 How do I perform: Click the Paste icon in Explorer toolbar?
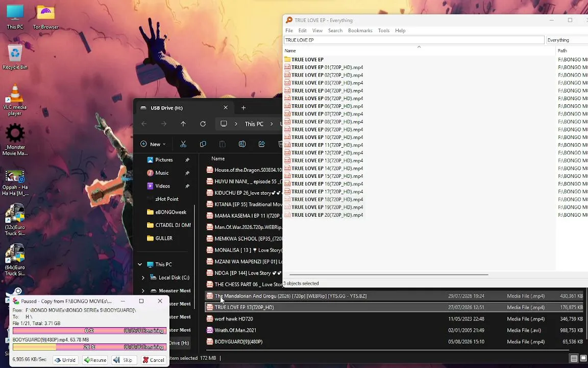pos(223,144)
